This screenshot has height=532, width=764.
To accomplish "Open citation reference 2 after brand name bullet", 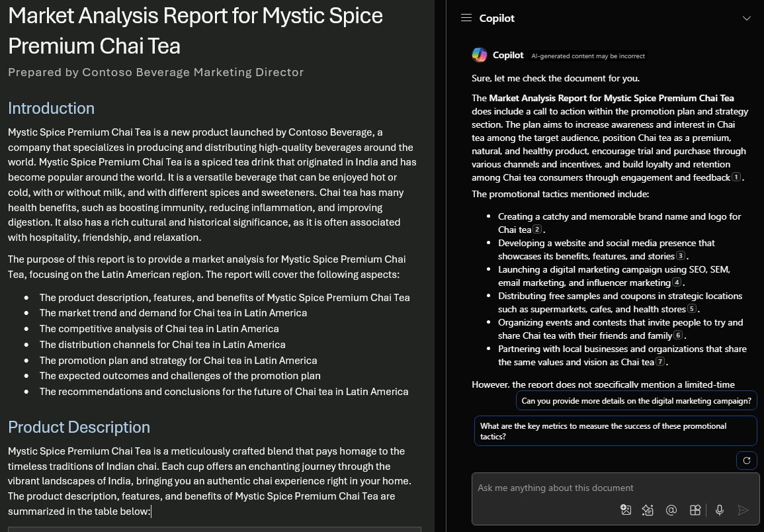I will coord(537,229).
